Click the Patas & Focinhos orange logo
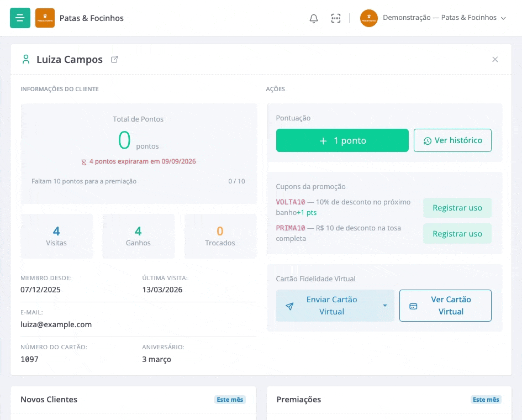This screenshot has height=420, width=522. (45, 18)
